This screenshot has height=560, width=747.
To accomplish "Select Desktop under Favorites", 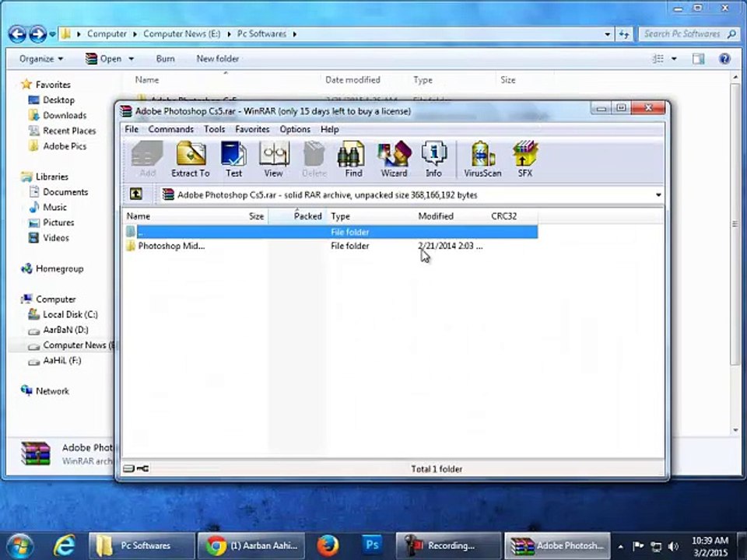I will tap(58, 100).
